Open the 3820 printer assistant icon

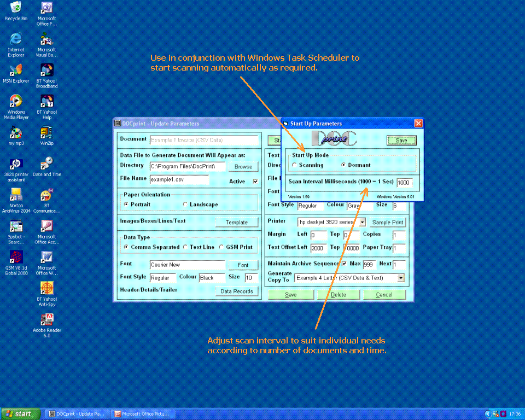(16, 164)
